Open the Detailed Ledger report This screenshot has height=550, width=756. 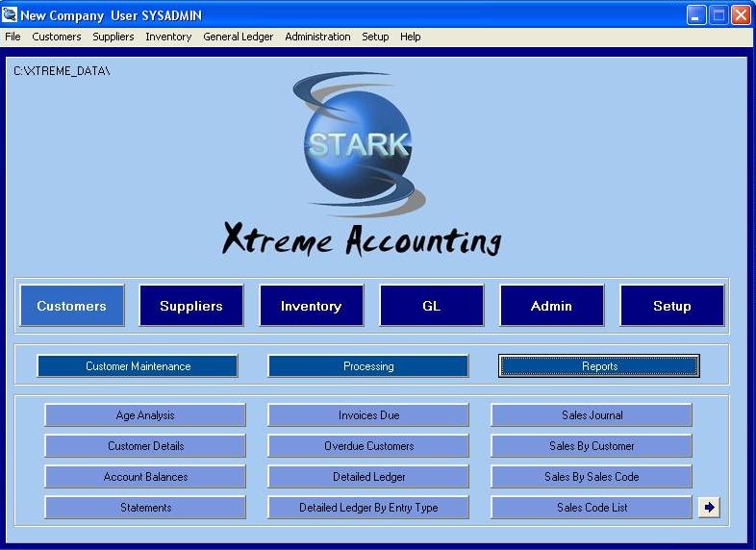[368, 477]
